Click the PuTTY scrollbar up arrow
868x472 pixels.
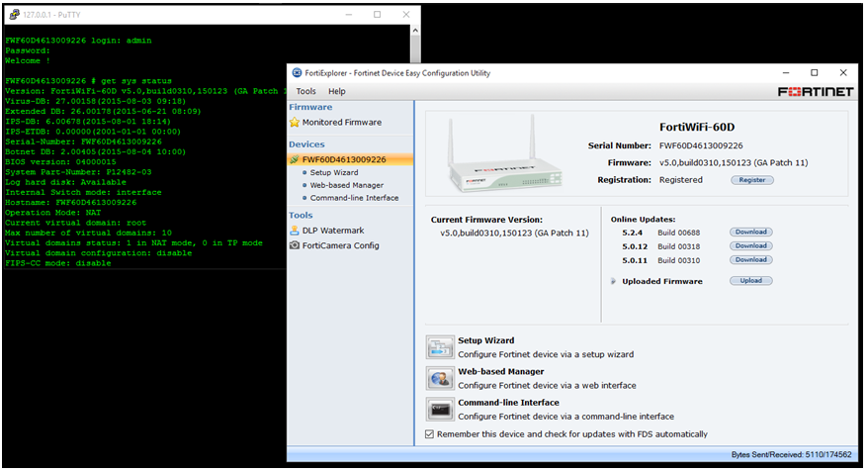coord(415,30)
